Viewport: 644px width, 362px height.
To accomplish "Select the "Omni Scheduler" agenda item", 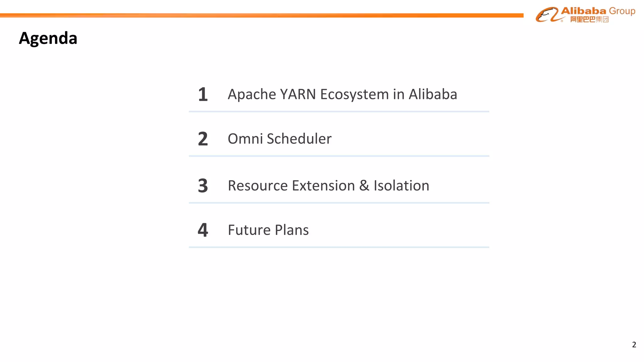I will point(280,139).
